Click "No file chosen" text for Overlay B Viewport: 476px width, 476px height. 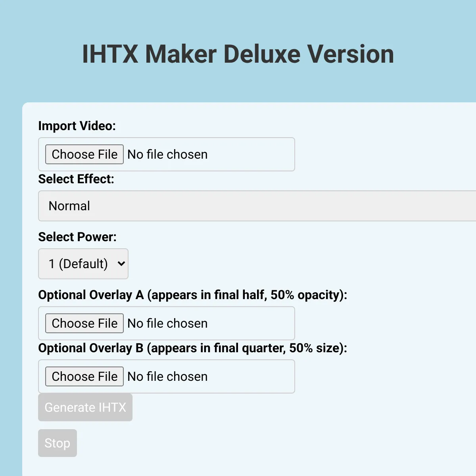167,376
